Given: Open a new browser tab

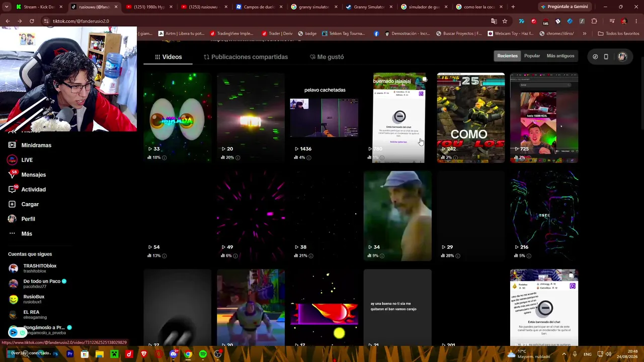Looking at the screenshot, I should (x=513, y=7).
